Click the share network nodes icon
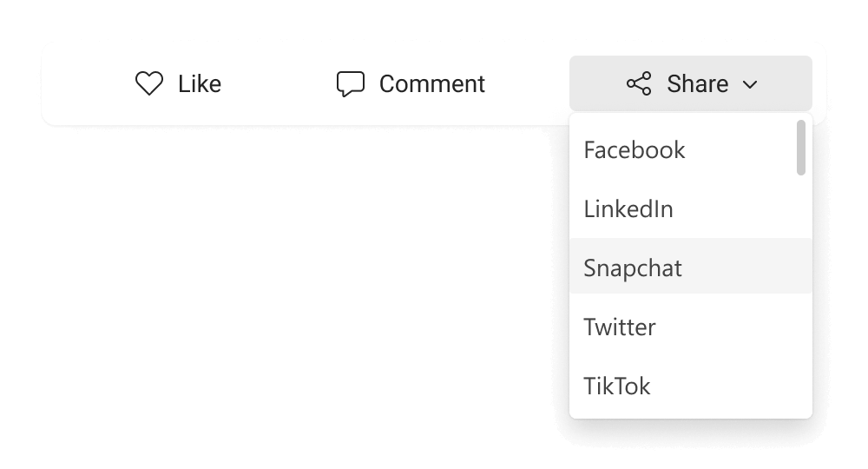Image resolution: width=868 pixels, height=469 pixels. pyautogui.click(x=639, y=84)
